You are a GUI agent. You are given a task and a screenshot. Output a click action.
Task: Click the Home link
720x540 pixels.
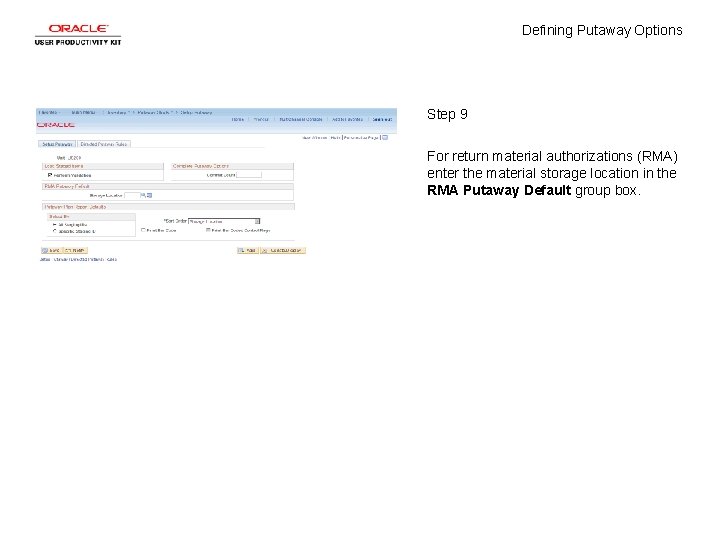pos(237,119)
